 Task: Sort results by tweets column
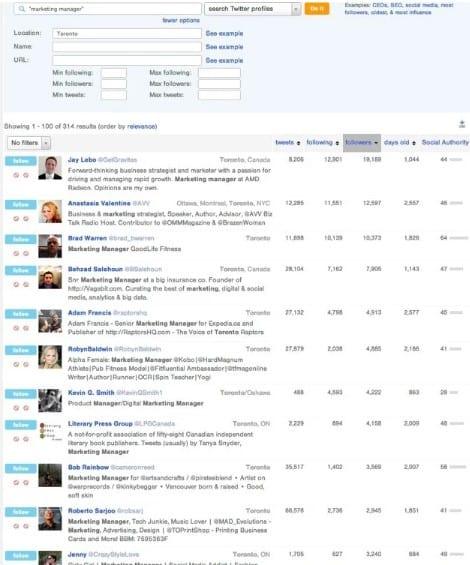tap(288, 143)
